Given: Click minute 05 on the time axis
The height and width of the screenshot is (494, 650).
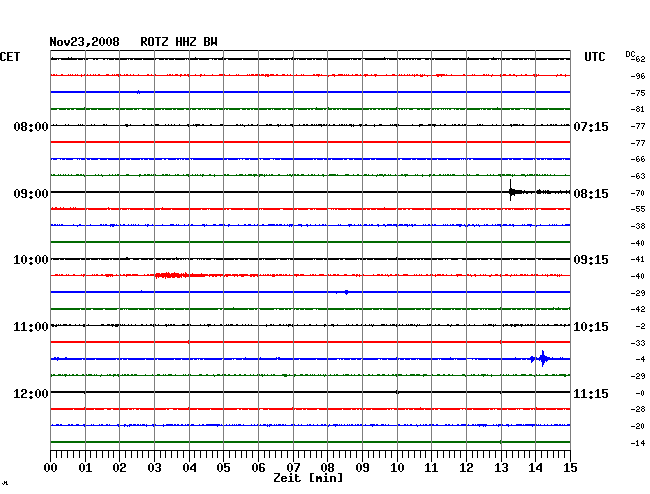Looking at the screenshot, I should pyautogui.click(x=223, y=468).
